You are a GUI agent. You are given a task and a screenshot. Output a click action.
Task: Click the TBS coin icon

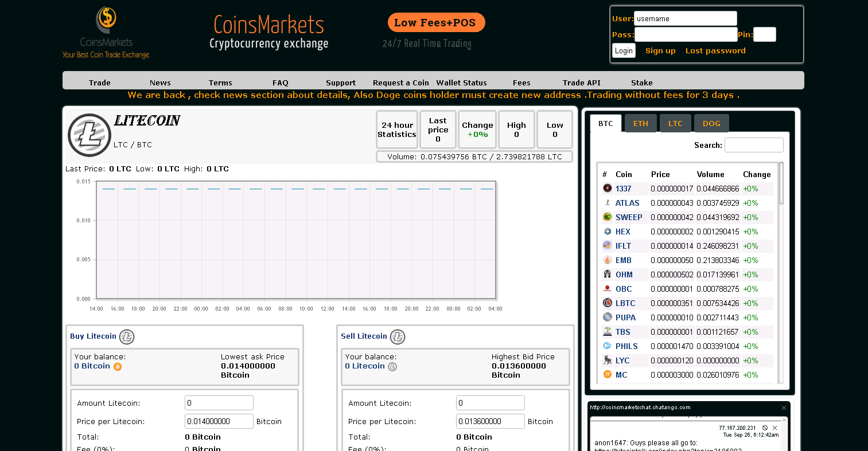click(x=608, y=331)
